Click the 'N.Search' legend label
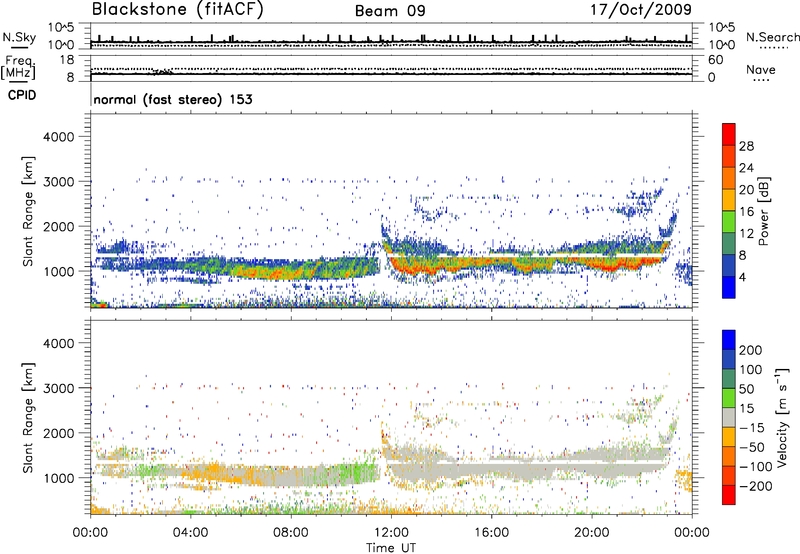 tap(772, 37)
